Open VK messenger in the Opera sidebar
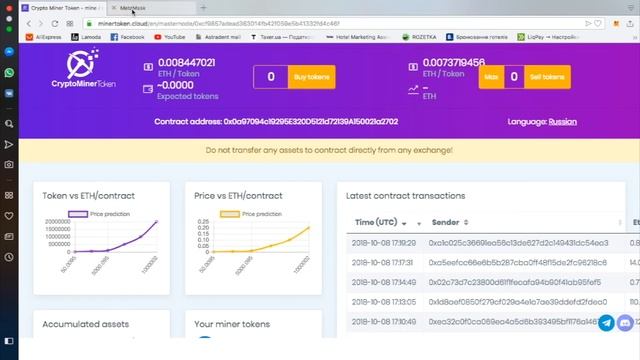 click(9, 93)
